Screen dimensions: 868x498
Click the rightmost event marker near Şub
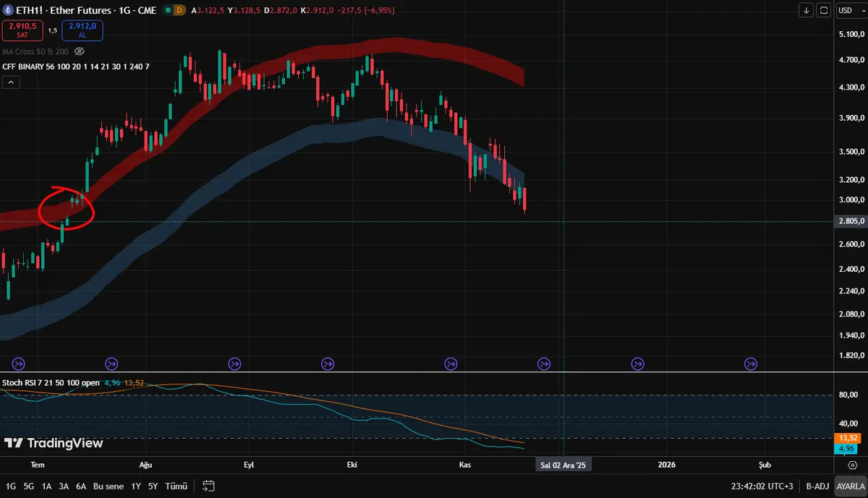751,364
